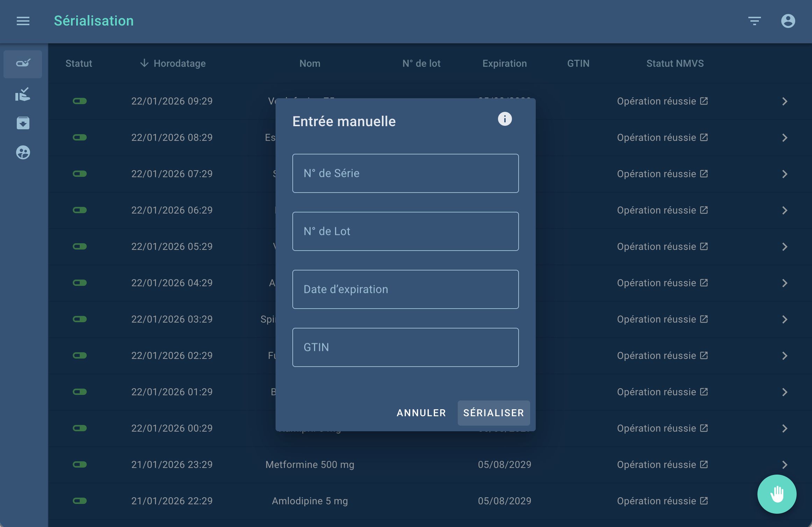
Task: Expand the 22/01/2026 07:29 row chevron
Action: pyautogui.click(x=784, y=174)
